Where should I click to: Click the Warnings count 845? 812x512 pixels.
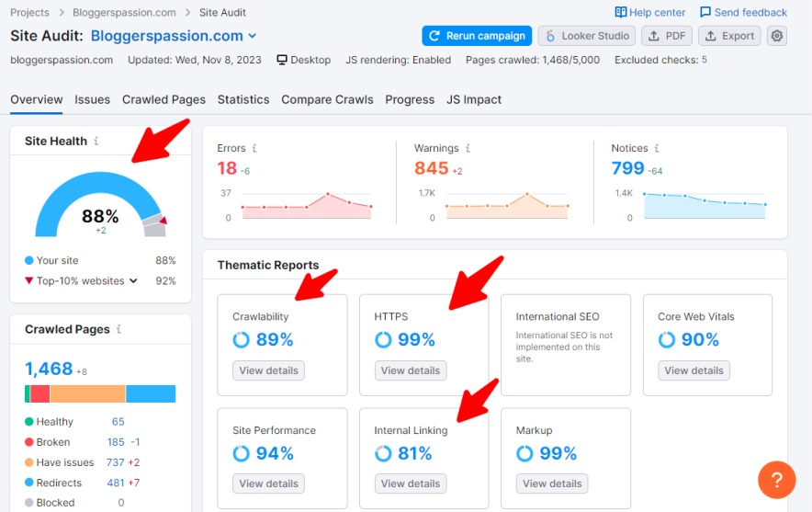pyautogui.click(x=431, y=168)
